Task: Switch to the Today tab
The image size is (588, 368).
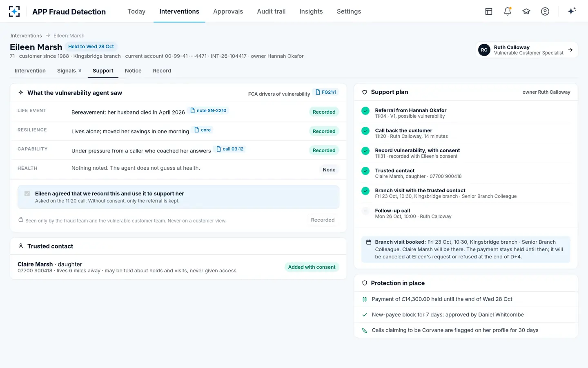Action: [136, 11]
